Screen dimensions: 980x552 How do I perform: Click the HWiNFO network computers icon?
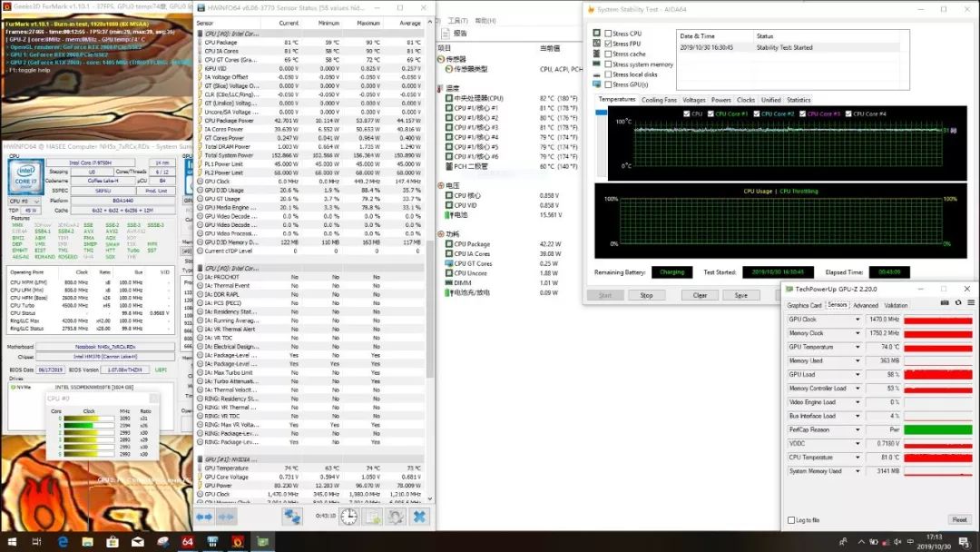point(292,517)
